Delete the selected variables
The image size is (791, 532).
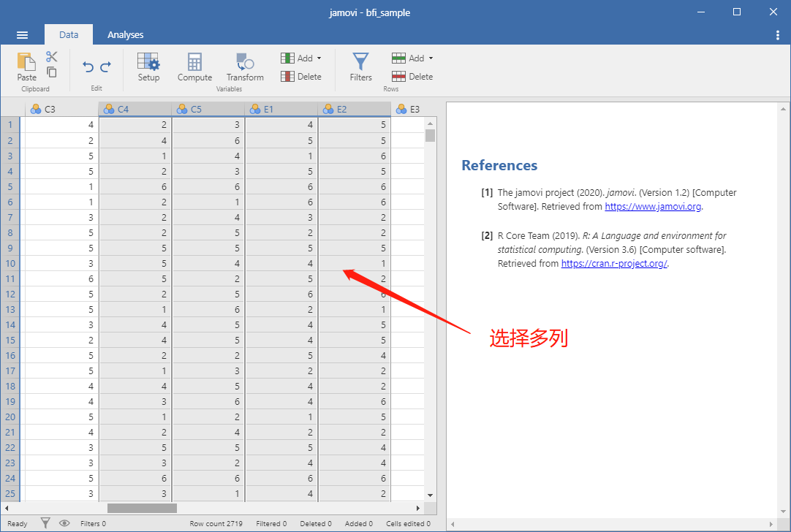point(301,77)
